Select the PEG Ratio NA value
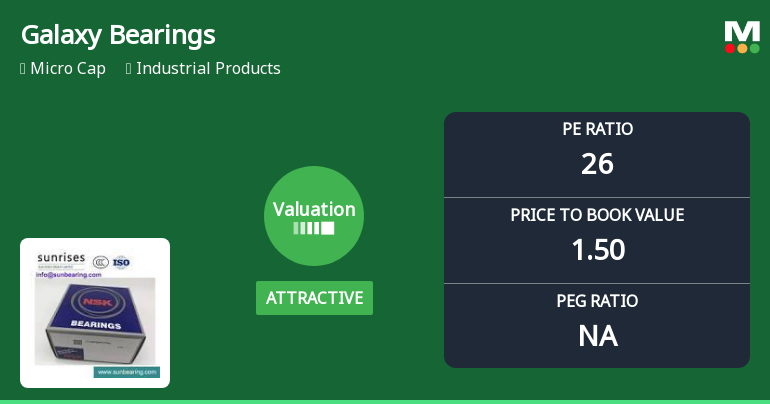The height and width of the screenshot is (404, 770). click(x=597, y=336)
